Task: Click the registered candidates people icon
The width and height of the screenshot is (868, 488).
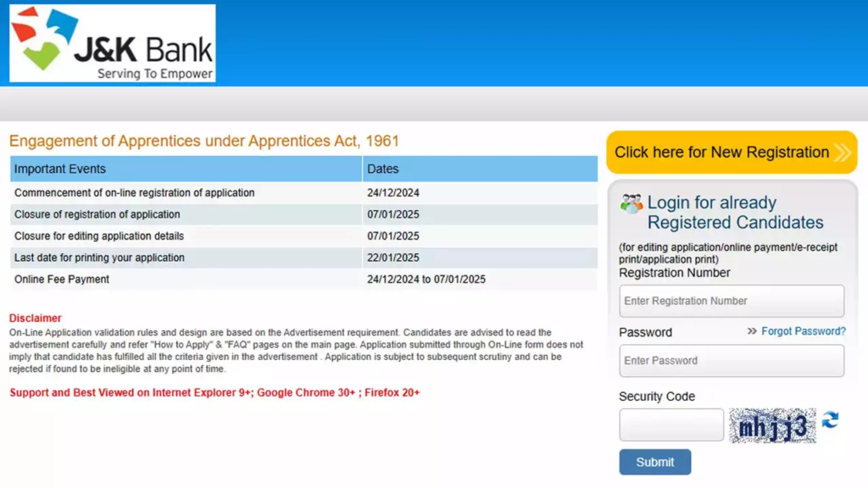Action: 631,203
